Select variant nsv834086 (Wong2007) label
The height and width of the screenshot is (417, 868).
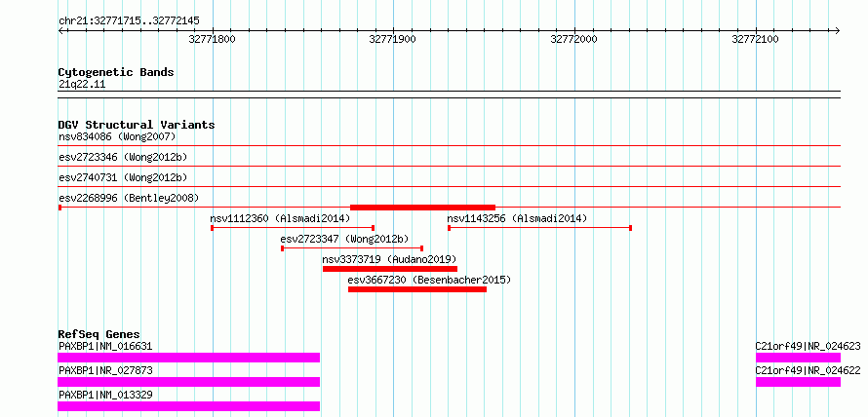coord(117,136)
